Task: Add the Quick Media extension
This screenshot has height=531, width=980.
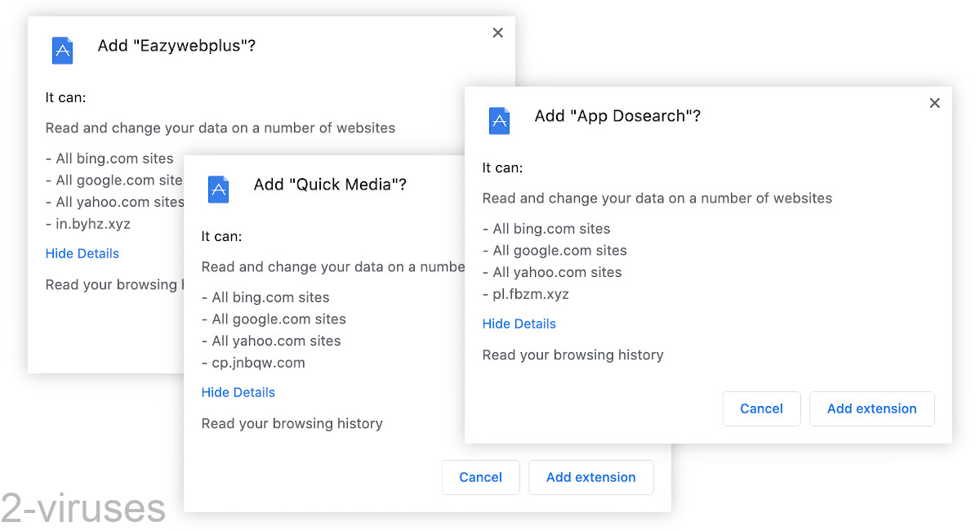Action: tap(590, 477)
